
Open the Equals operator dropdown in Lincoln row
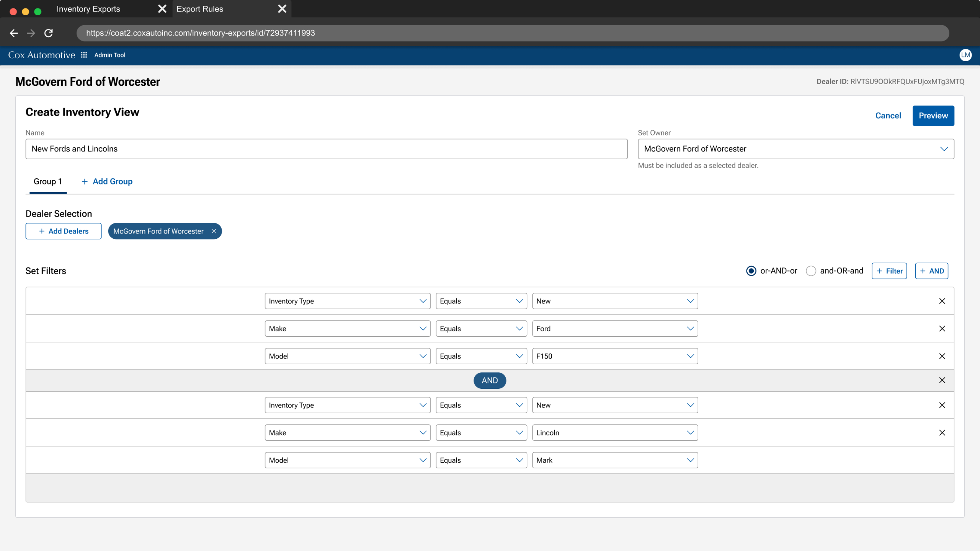pyautogui.click(x=481, y=433)
